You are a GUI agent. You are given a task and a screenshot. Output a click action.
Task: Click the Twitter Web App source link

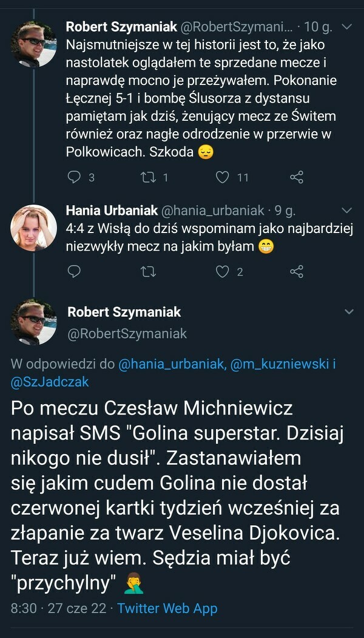click(167, 608)
